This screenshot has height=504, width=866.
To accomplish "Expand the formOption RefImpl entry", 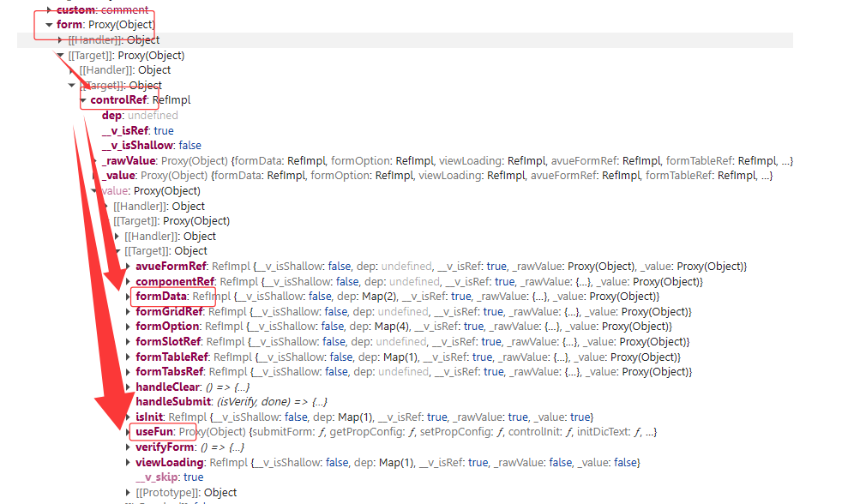I will point(128,327).
